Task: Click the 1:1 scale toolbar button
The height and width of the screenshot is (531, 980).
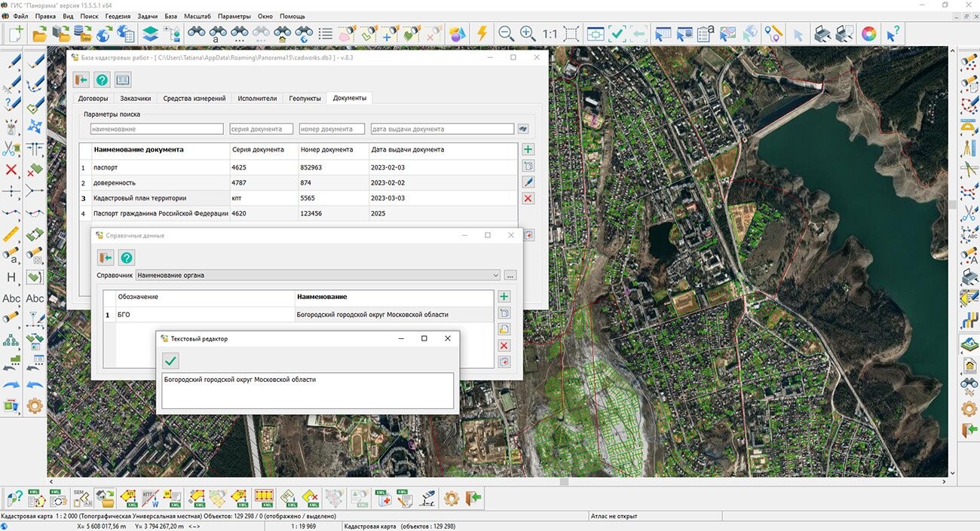Action: (550, 34)
